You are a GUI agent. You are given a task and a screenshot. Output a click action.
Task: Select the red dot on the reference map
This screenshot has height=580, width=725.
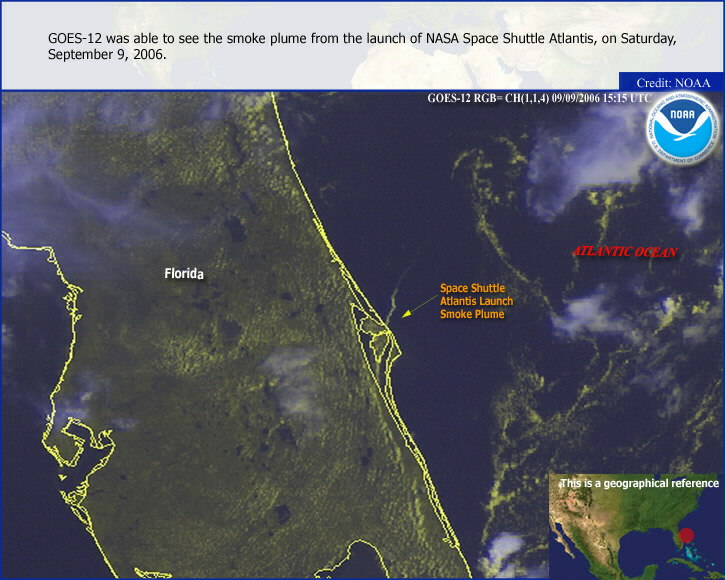click(x=673, y=536)
